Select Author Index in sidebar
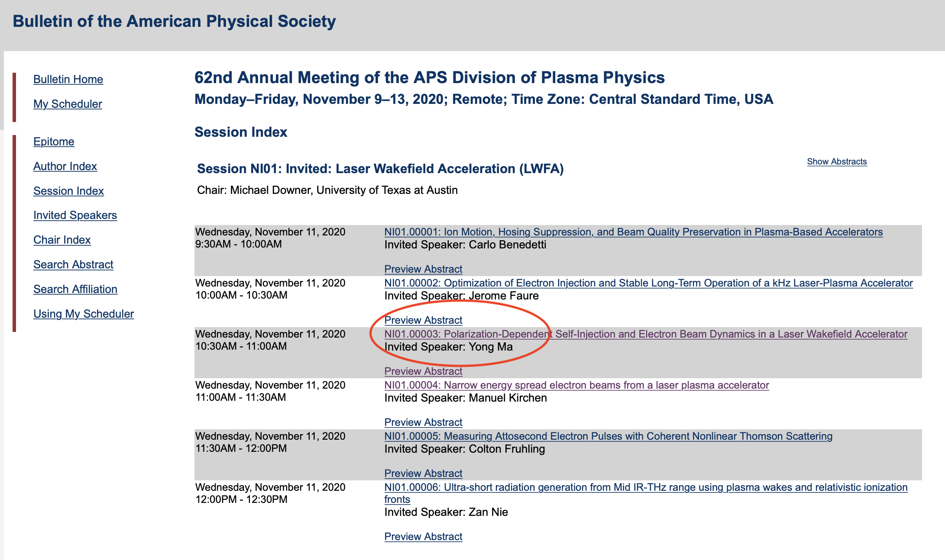Screen dimensions: 945x560 coord(65,166)
